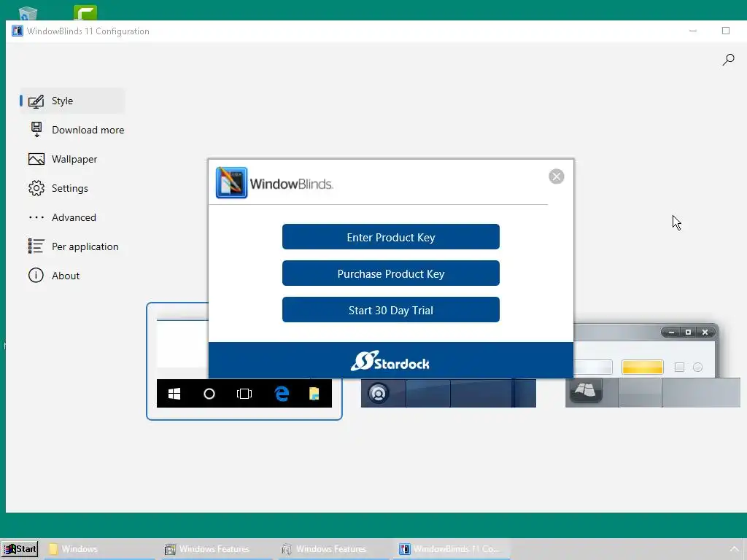Select the dark blue style thumbnail
The width and height of the screenshot is (747, 560).
point(449,393)
